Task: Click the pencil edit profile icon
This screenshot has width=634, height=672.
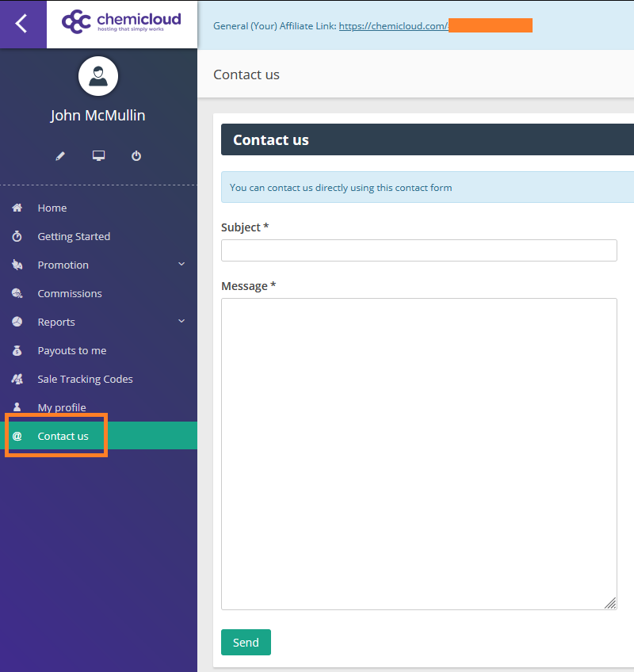Action: (60, 156)
